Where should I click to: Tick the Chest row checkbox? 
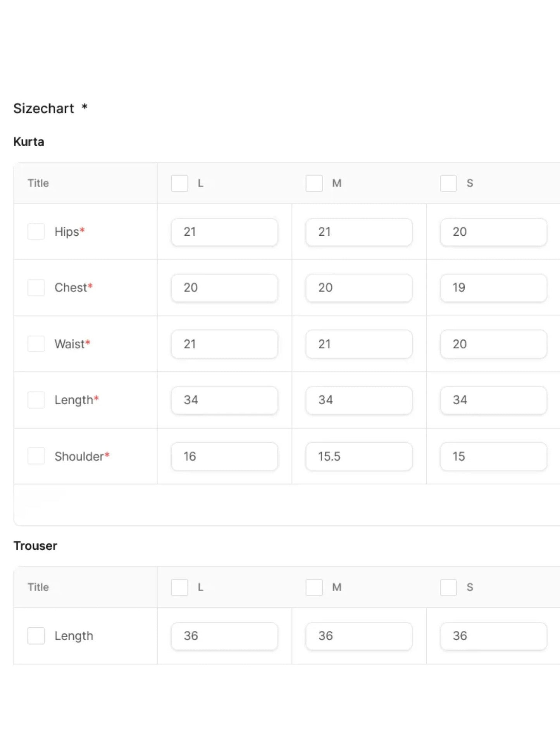point(36,288)
